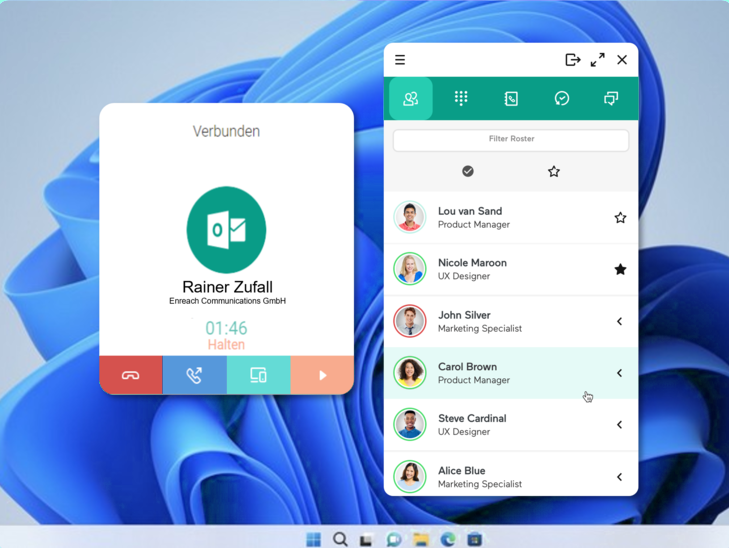Open Windows taskbar search
This screenshot has height=548, width=729.
click(x=340, y=539)
